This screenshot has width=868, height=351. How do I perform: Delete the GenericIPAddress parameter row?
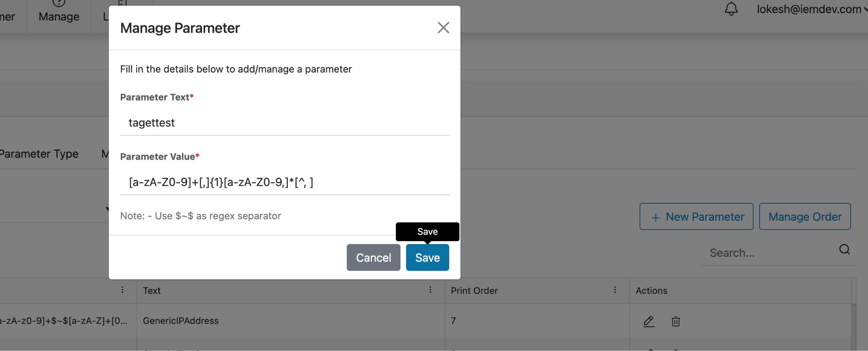(676, 321)
